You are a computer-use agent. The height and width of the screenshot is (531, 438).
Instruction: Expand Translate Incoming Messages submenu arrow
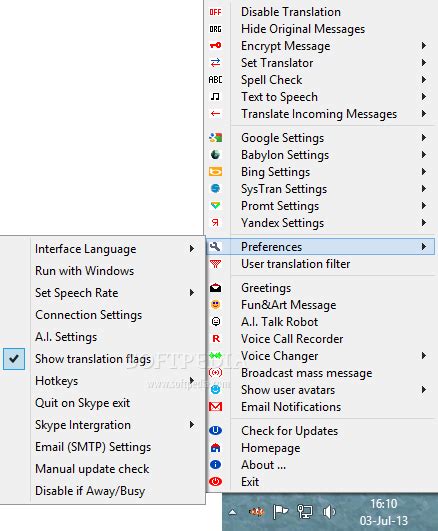pyautogui.click(x=423, y=114)
